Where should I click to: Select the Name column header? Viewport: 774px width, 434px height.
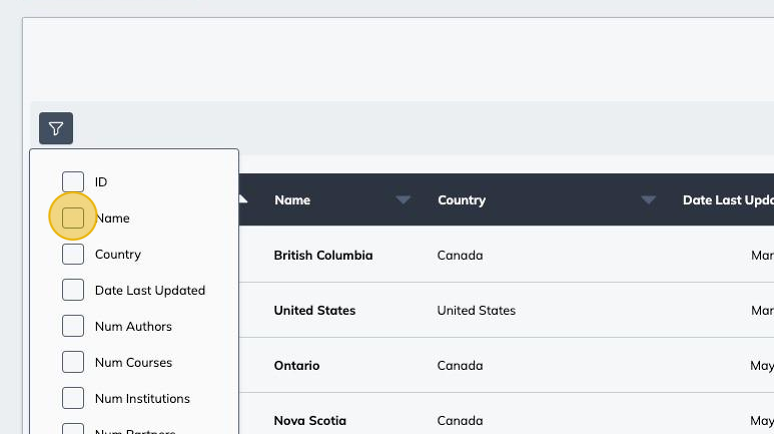tap(292, 200)
